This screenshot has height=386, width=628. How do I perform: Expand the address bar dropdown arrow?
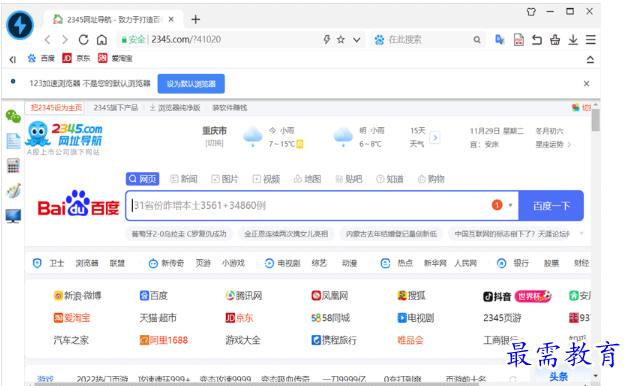point(356,40)
